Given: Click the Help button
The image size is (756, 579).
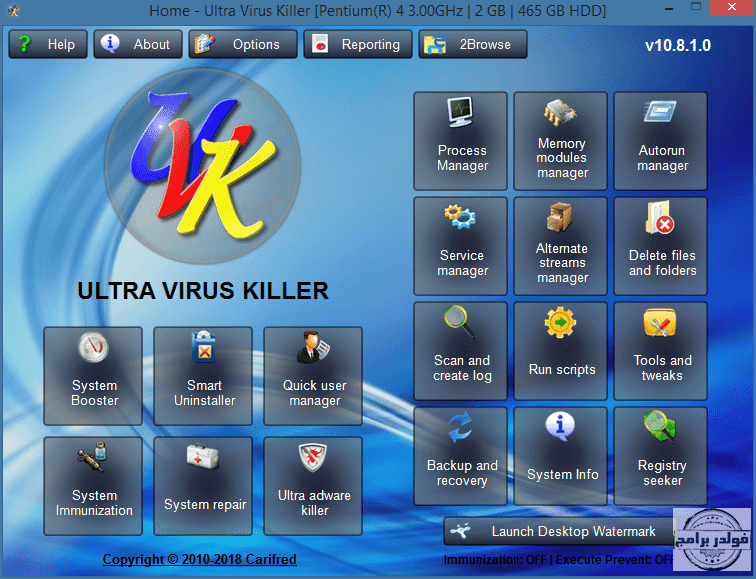Looking at the screenshot, I should 48,44.
